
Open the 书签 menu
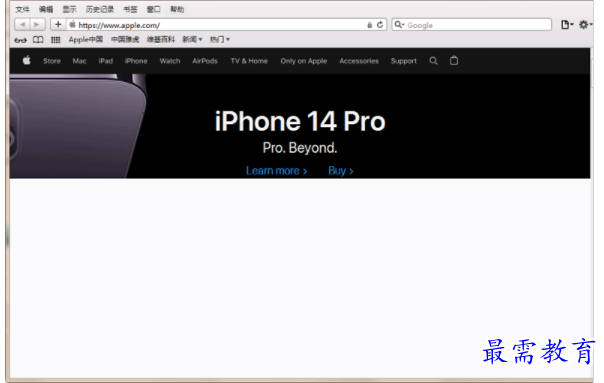tap(130, 9)
